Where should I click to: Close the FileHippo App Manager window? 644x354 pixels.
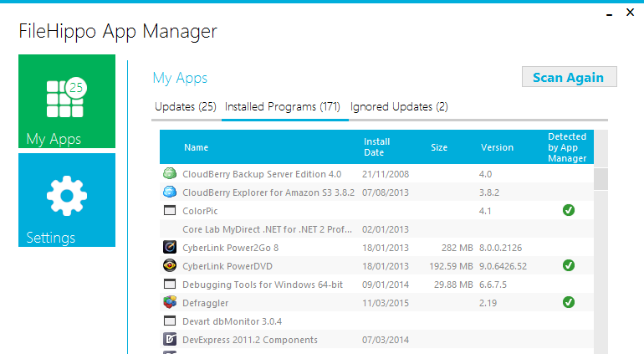(630, 13)
